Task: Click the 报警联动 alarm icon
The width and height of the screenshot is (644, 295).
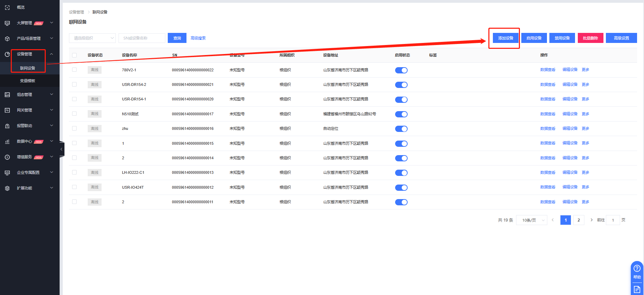Action: (7, 126)
